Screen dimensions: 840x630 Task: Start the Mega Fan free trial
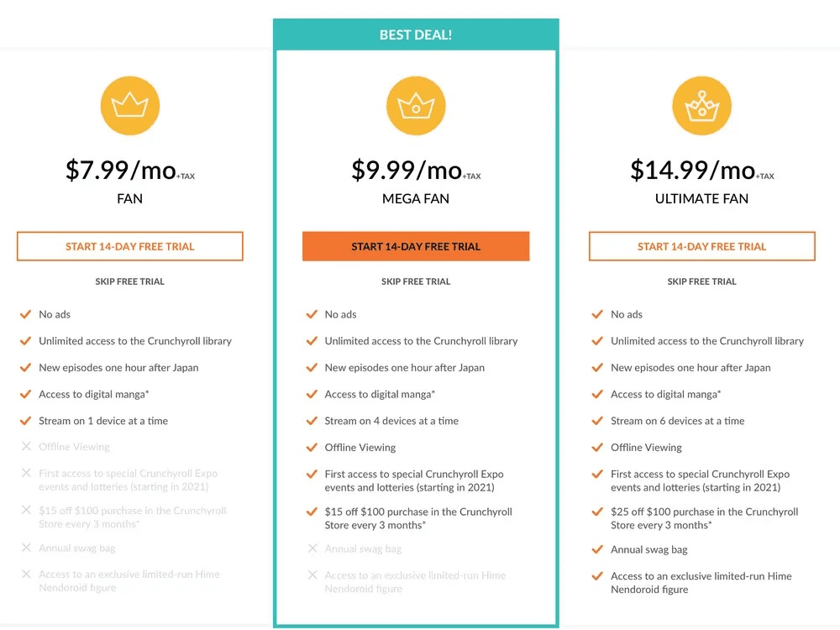tap(415, 245)
